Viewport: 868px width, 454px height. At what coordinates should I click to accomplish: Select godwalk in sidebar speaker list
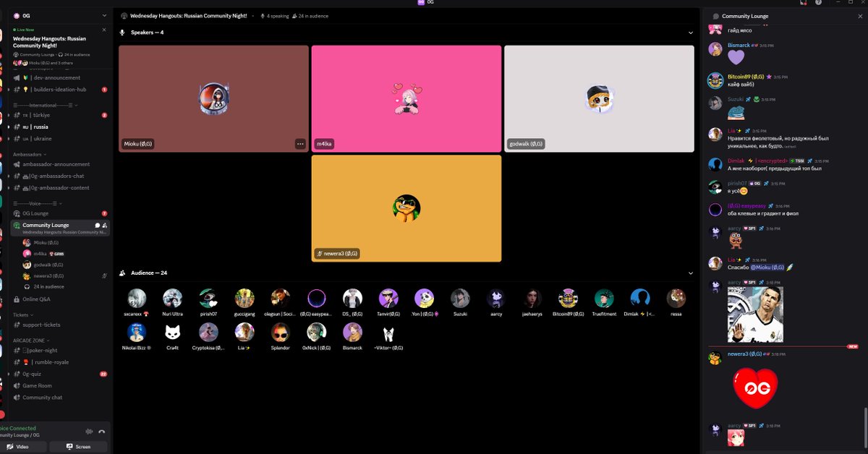(x=65, y=265)
